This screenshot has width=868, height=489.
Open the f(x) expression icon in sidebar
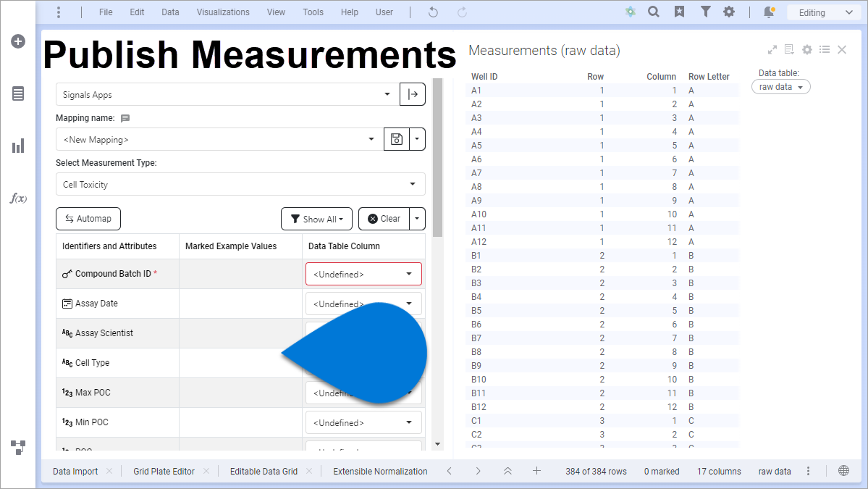tap(18, 198)
